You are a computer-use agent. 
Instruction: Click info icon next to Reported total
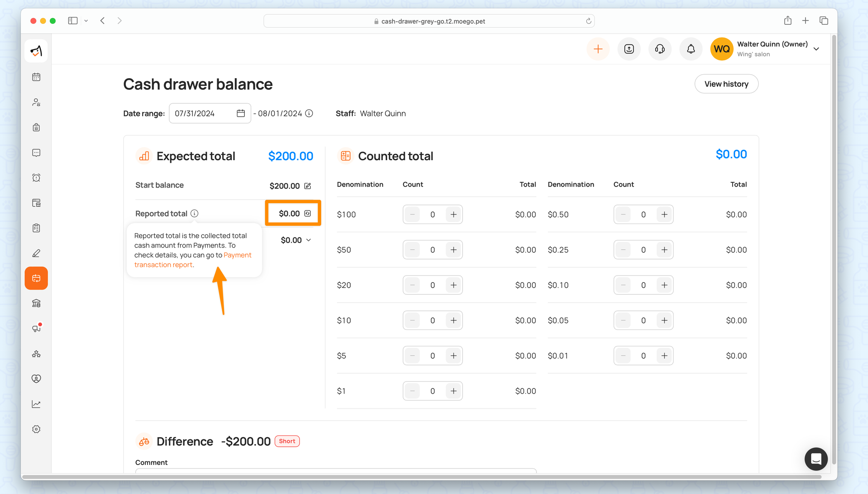click(194, 214)
